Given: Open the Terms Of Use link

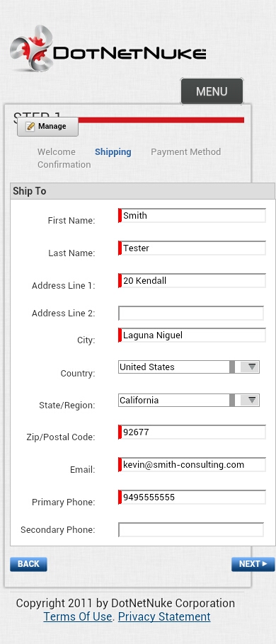Looking at the screenshot, I should pyautogui.click(x=78, y=616).
